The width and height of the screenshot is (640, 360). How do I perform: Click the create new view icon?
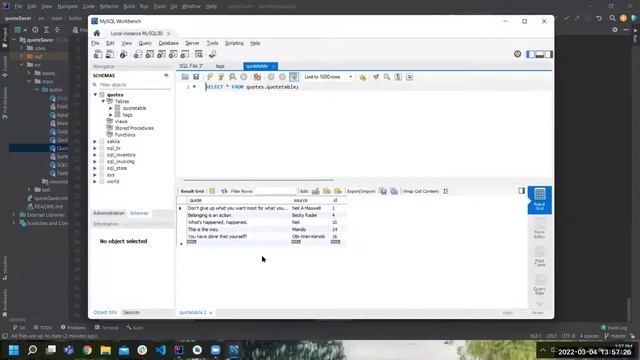(162, 54)
